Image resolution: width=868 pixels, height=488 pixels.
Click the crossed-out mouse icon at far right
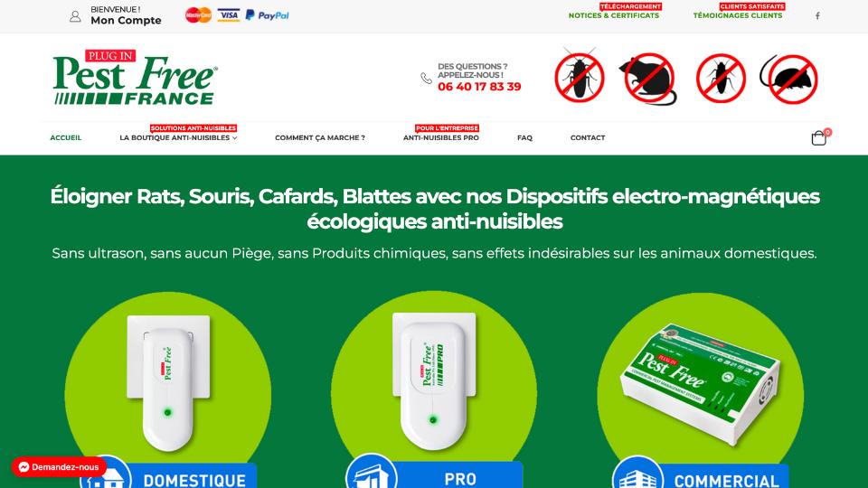pos(789,79)
